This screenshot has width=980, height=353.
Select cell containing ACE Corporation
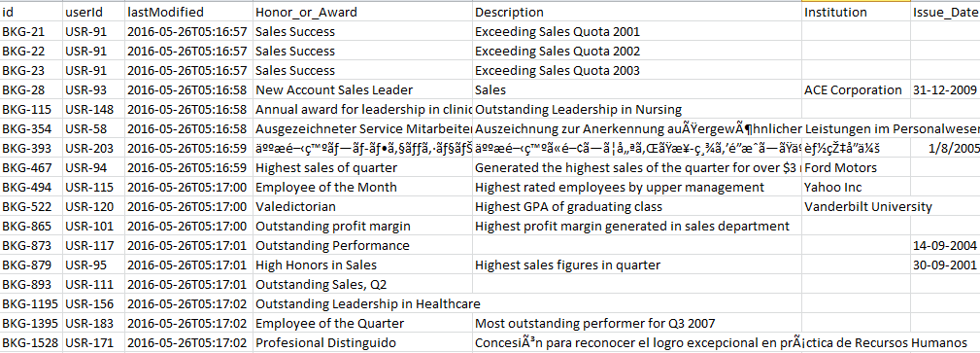(x=857, y=90)
